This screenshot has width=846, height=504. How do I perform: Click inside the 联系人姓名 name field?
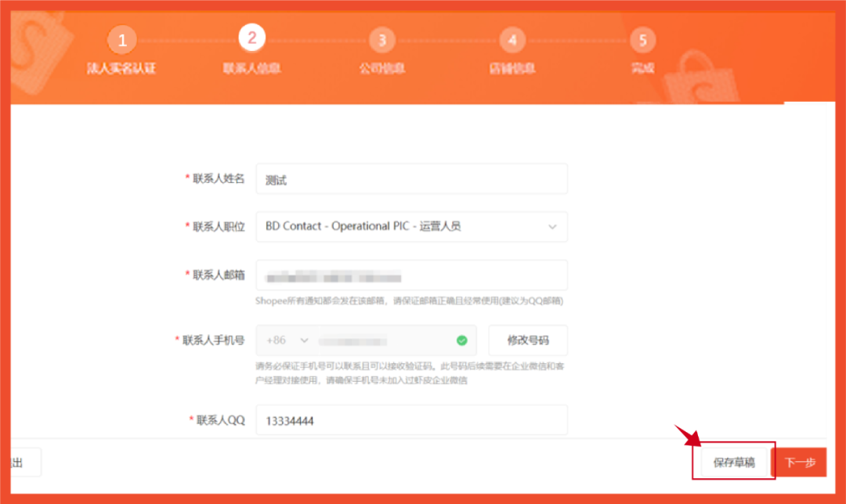tap(411, 178)
